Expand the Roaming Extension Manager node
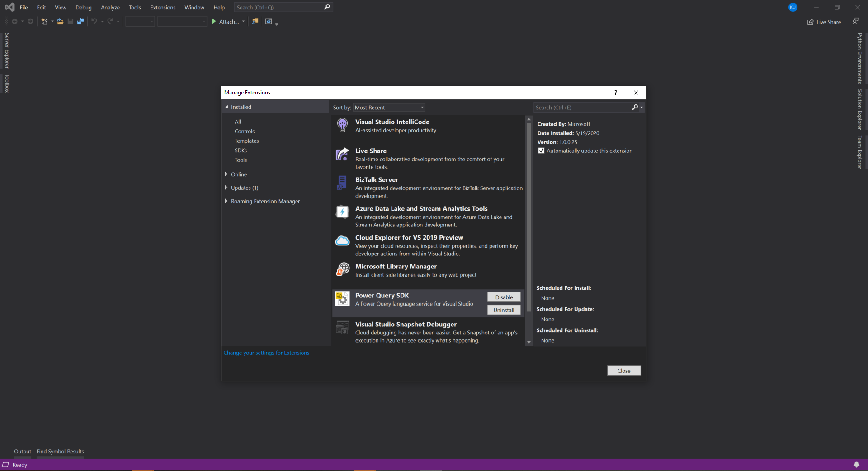This screenshot has width=868, height=471. 226,201
